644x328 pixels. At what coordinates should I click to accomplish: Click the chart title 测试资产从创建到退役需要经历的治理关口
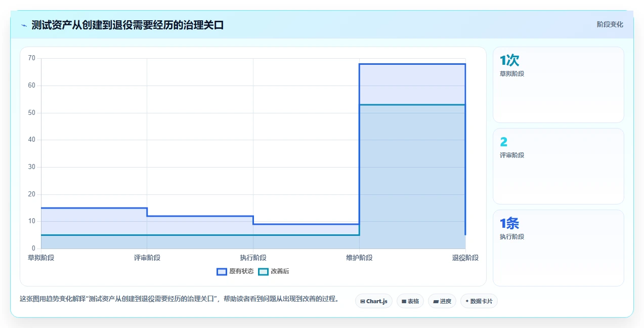pos(127,25)
